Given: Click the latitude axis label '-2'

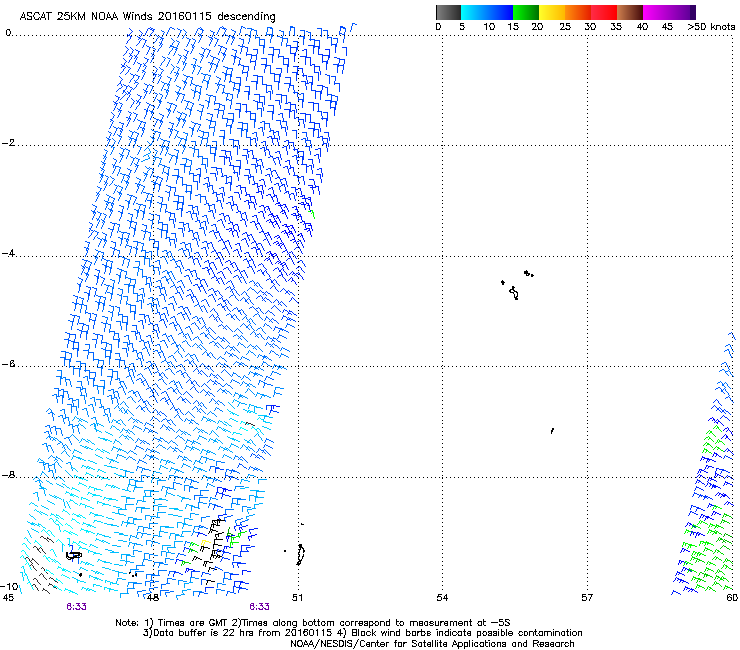Looking at the screenshot, I should pos(8,143).
